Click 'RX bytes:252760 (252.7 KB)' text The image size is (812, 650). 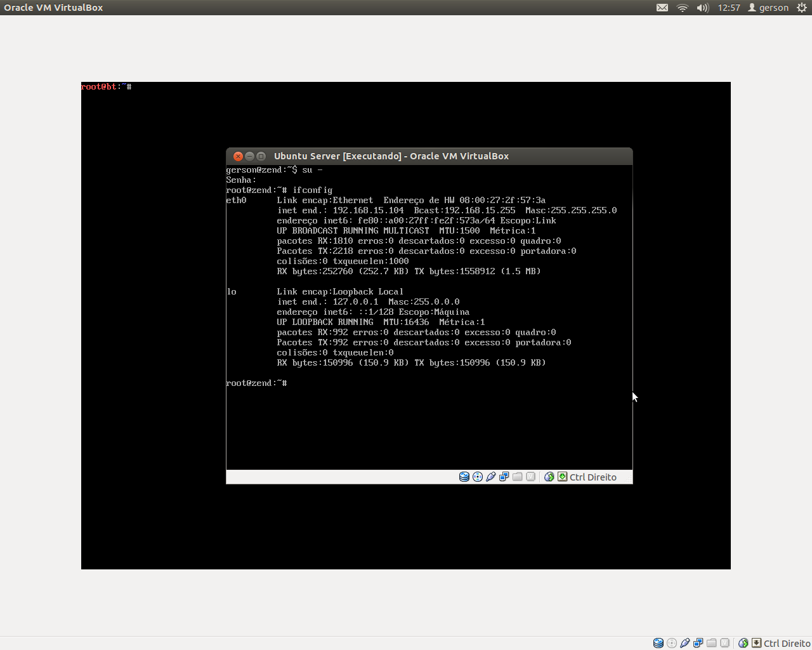[x=343, y=272]
